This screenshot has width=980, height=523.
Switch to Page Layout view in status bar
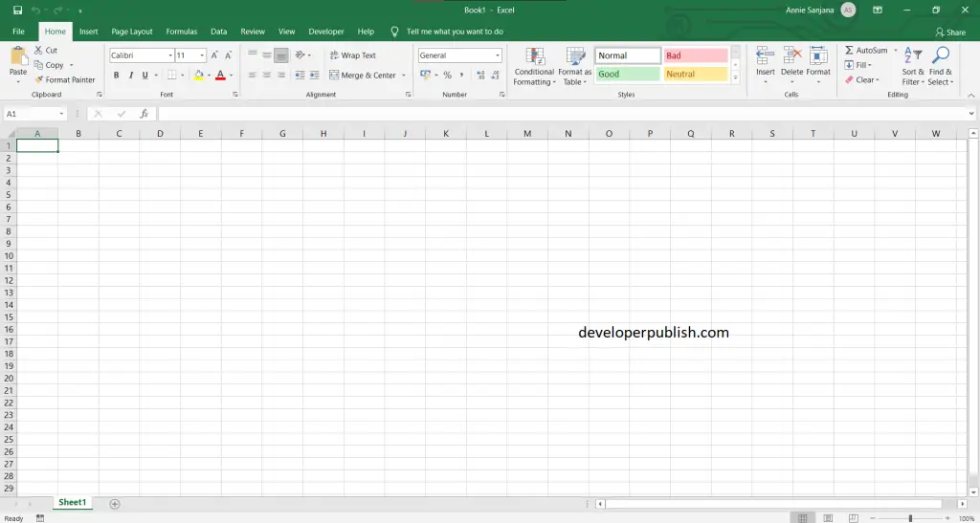pos(828,518)
